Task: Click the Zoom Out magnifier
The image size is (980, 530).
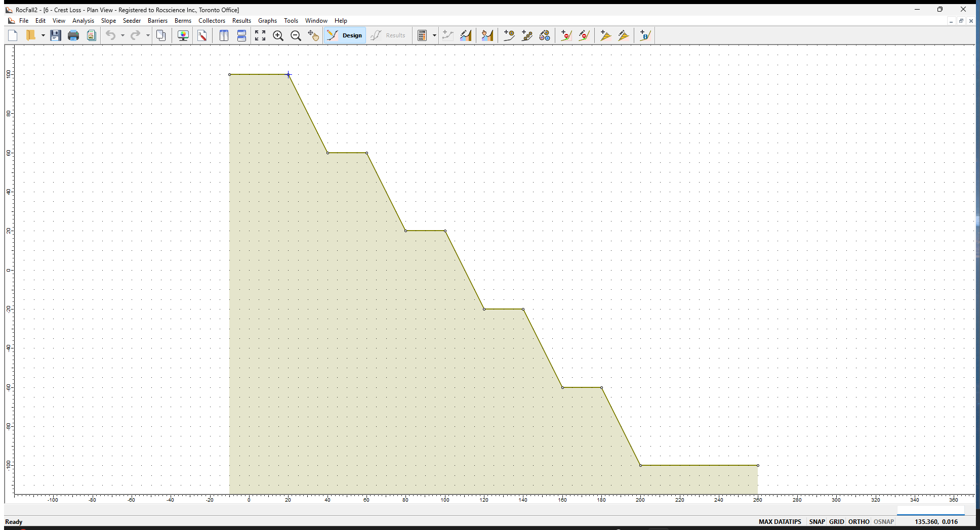Action: click(x=296, y=35)
